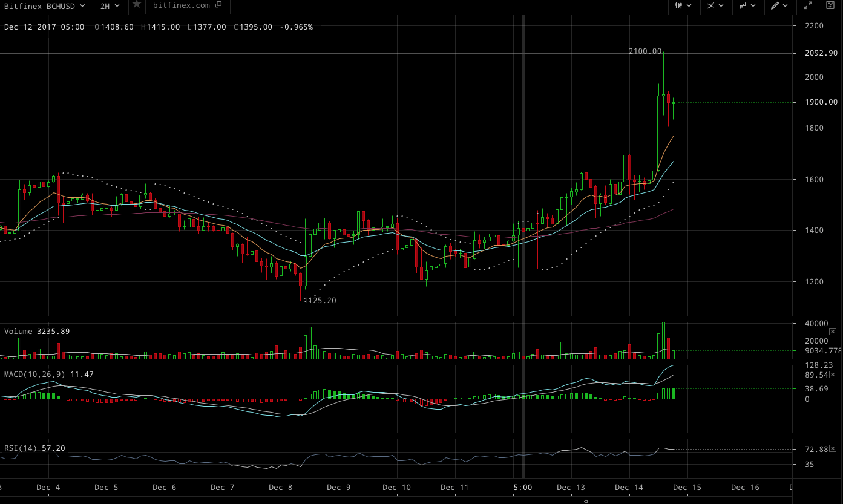Click the Dec 10 date label

pyautogui.click(x=397, y=488)
